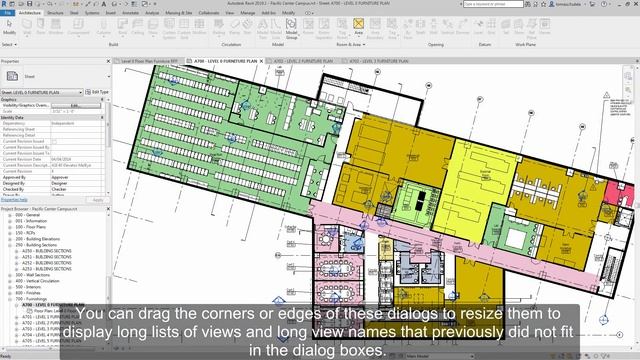Select the Ceiling tool
640x360 pixels.
point(138,27)
